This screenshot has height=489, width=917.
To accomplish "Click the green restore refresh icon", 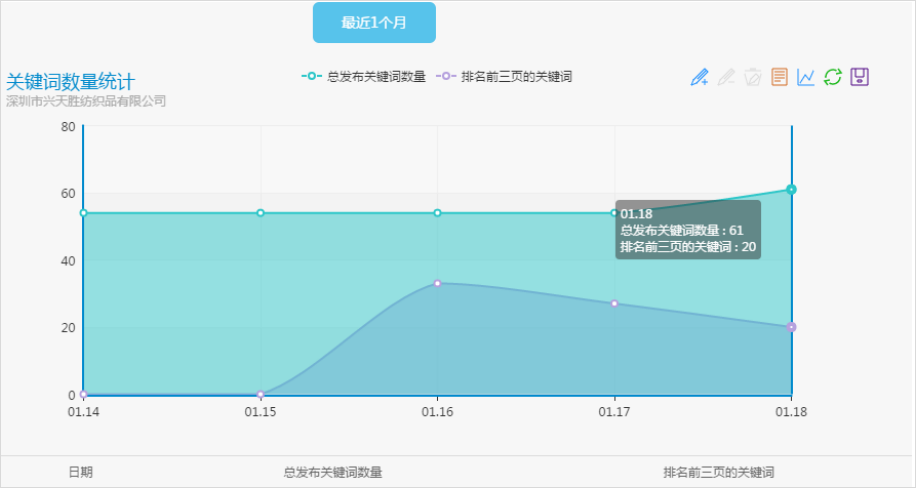I will point(832,77).
